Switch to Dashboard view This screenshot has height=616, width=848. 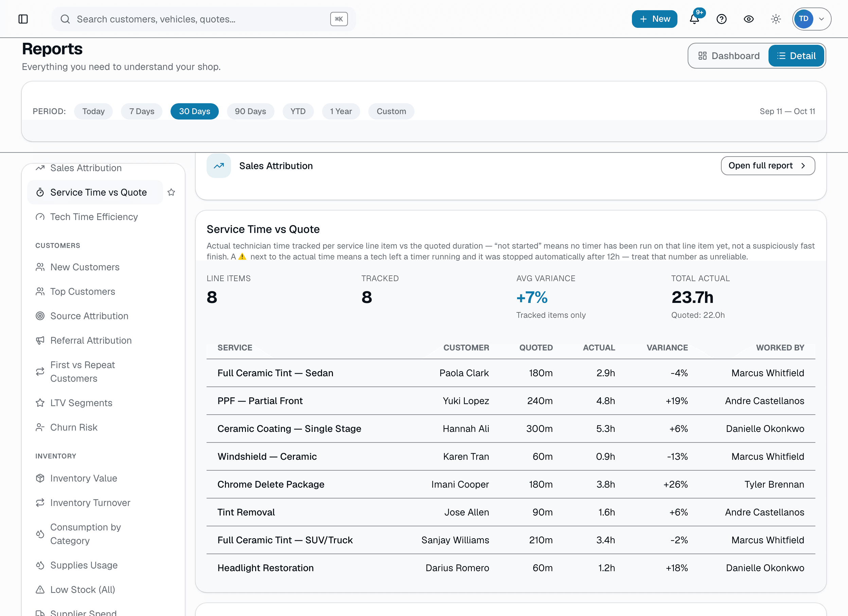click(x=729, y=56)
